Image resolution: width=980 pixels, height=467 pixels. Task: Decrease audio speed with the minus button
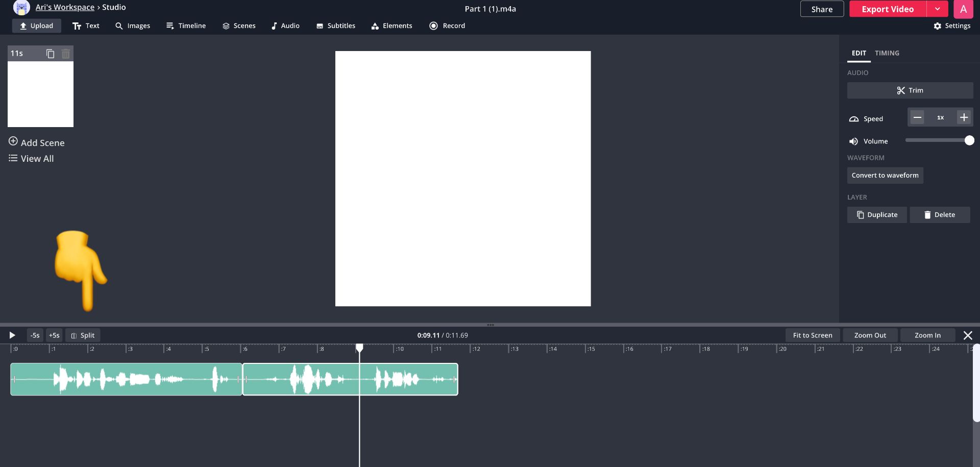917,117
